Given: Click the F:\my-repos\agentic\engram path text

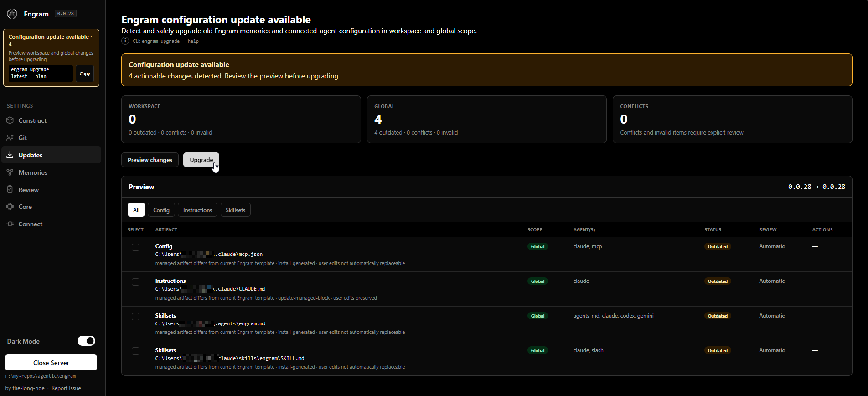Looking at the screenshot, I should click(41, 376).
